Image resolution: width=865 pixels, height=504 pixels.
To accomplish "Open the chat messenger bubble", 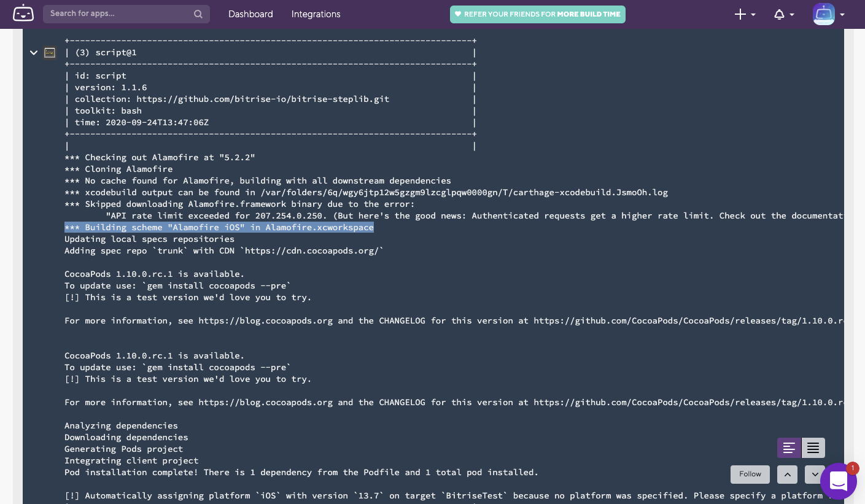I will 838,481.
